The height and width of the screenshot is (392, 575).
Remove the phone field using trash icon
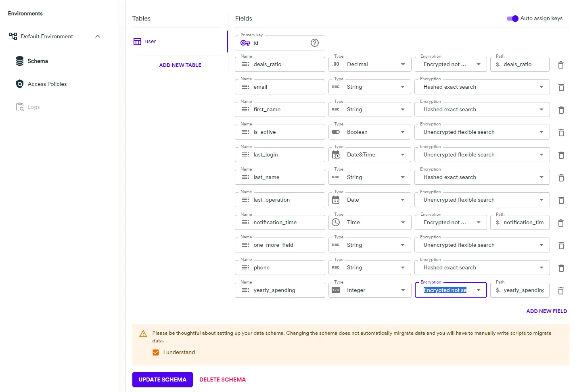point(560,268)
